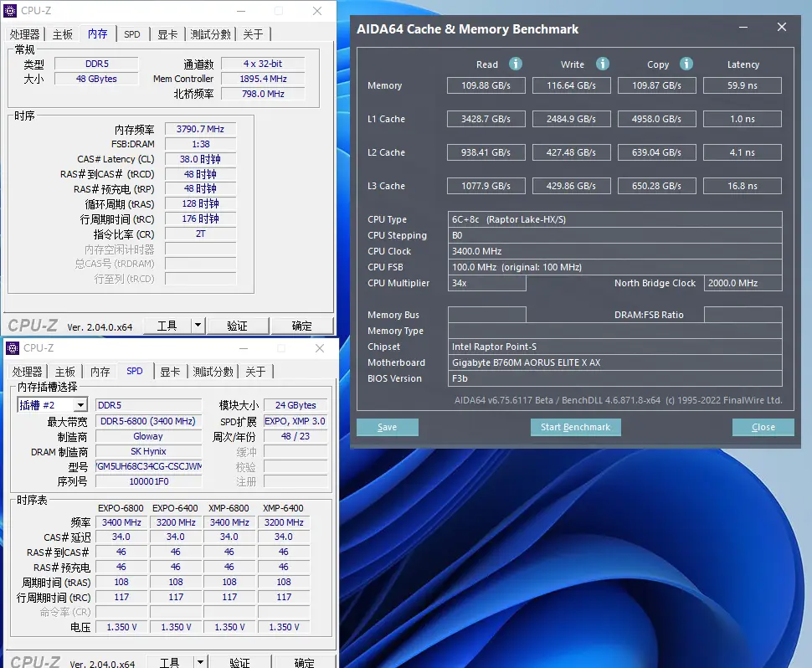Click Memory Latency value 59.9 ns
812x668 pixels.
point(743,85)
